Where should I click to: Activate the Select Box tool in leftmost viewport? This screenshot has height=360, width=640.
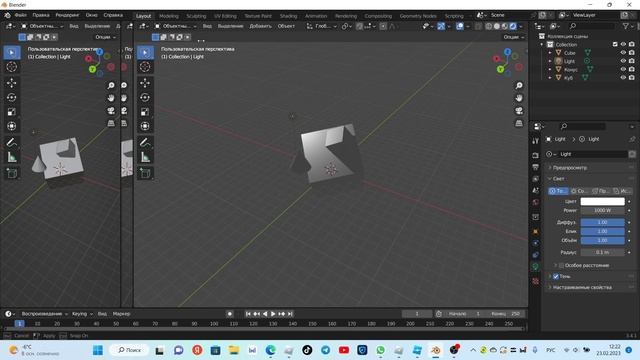[12, 53]
